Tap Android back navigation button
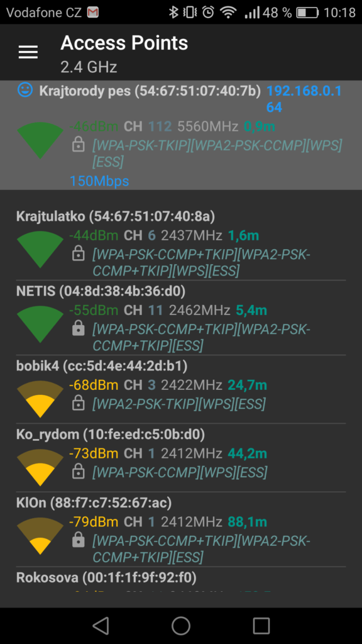 click(101, 626)
